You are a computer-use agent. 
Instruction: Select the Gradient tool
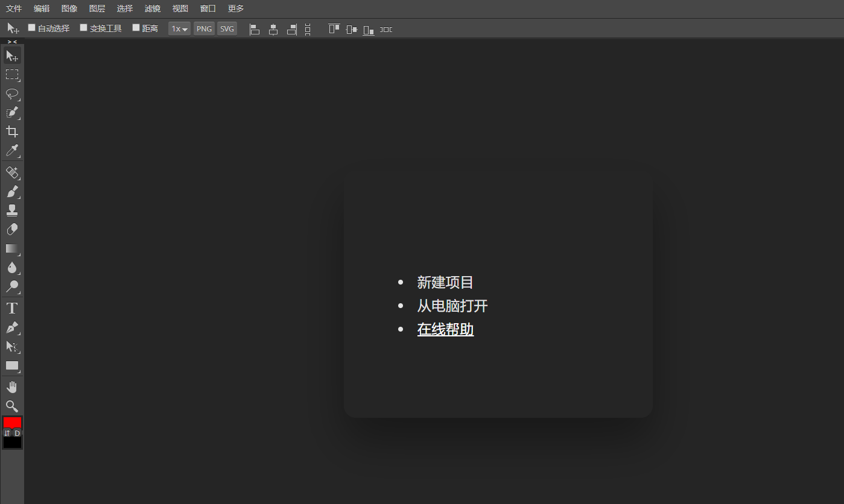12,248
